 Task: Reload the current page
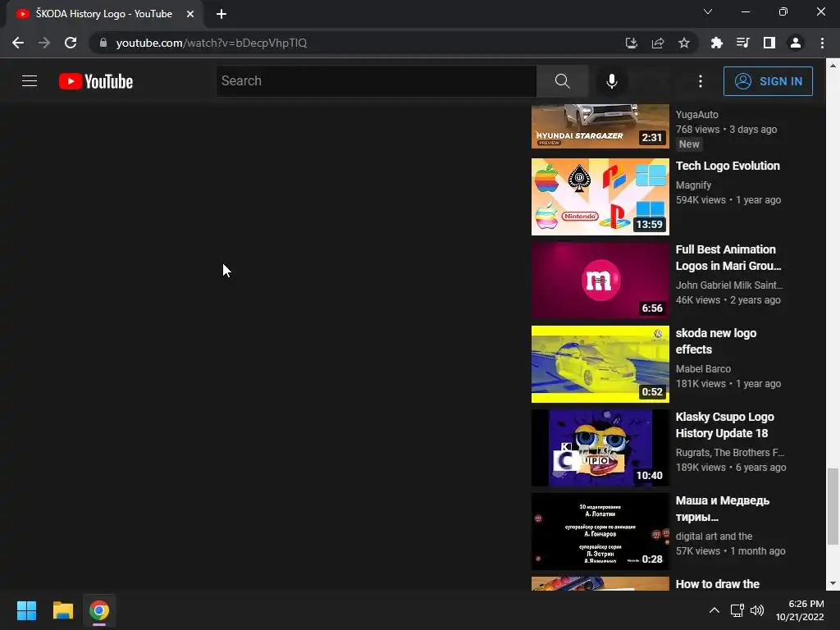point(71,43)
